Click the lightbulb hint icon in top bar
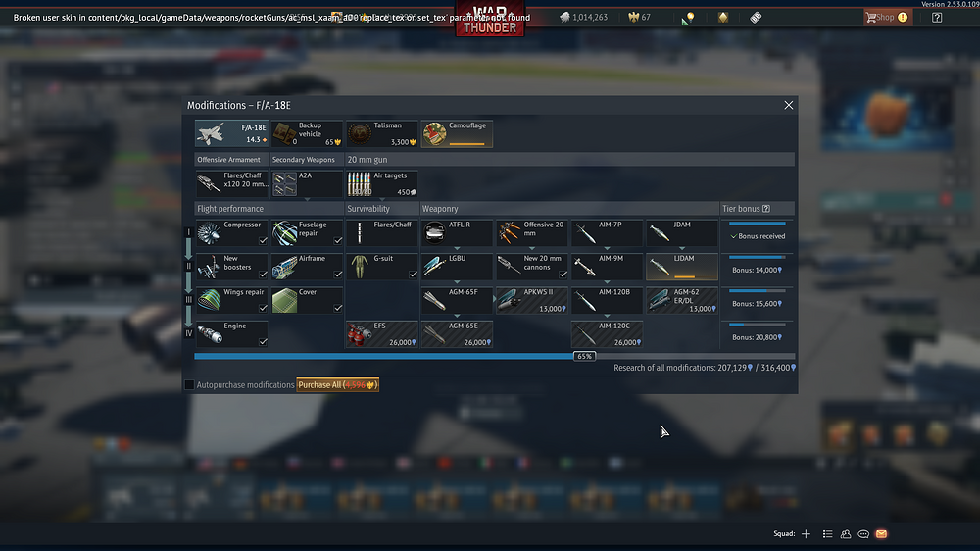980x551 pixels. (x=690, y=17)
